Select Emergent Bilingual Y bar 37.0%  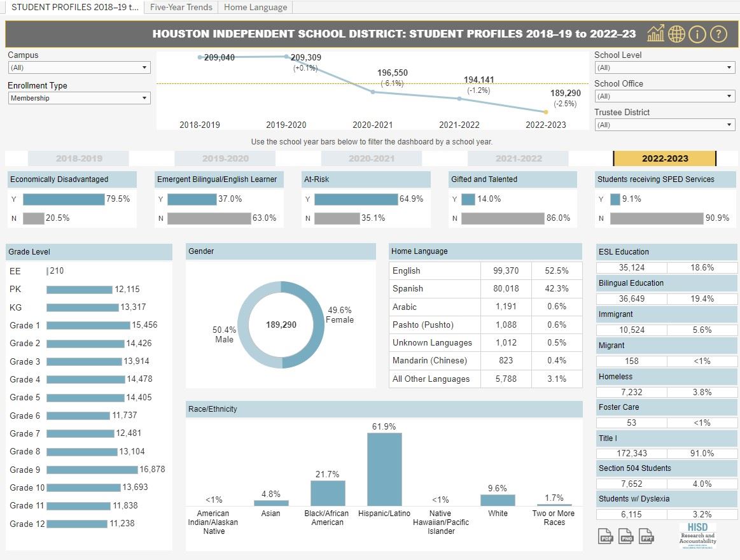(192, 199)
